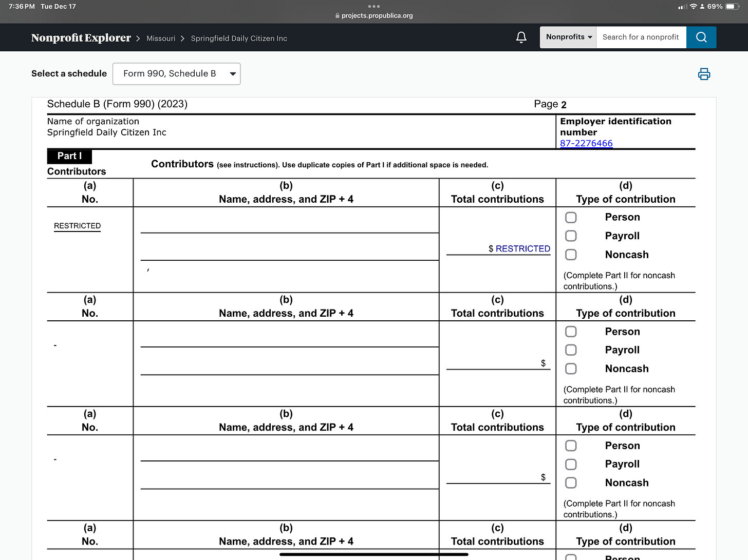Expand the Nonprofits search type dropdown
The width and height of the screenshot is (748, 560).
568,37
